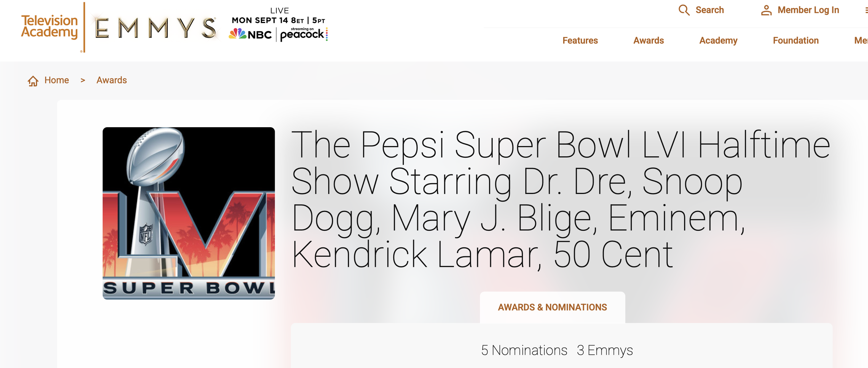Open the Television Academy logo
The height and width of the screenshot is (368, 868).
tap(49, 26)
